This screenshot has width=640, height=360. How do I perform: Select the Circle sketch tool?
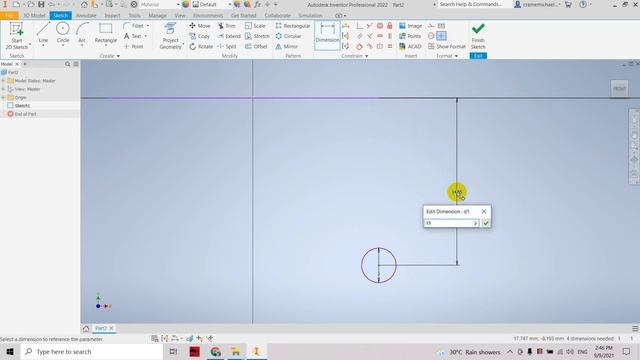(x=63, y=33)
